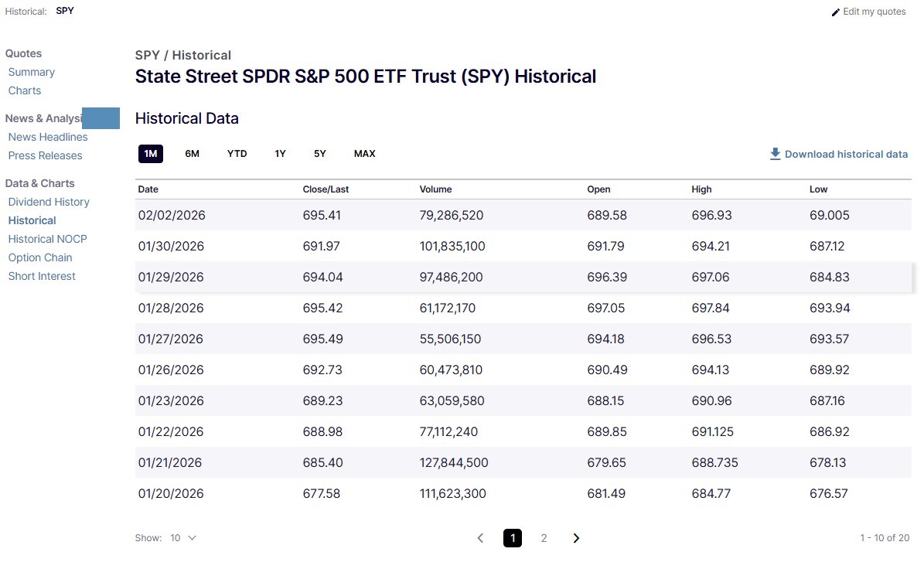924x569 pixels.
Task: Go to Option Chain section
Action: [x=40, y=257]
